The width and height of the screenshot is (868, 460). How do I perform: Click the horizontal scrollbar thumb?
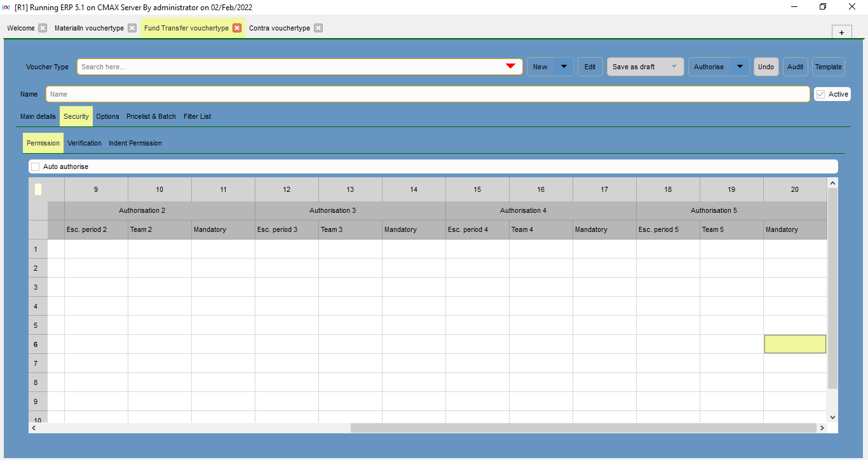583,428
